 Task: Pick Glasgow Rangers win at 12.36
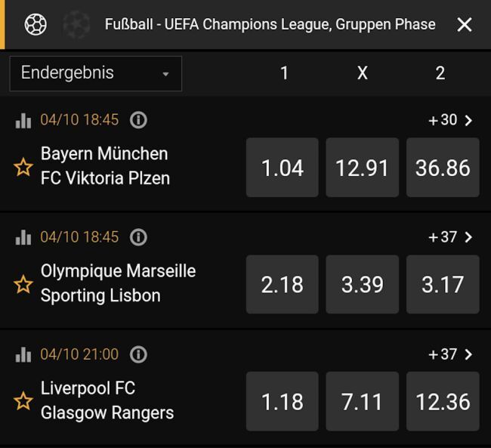(x=443, y=402)
